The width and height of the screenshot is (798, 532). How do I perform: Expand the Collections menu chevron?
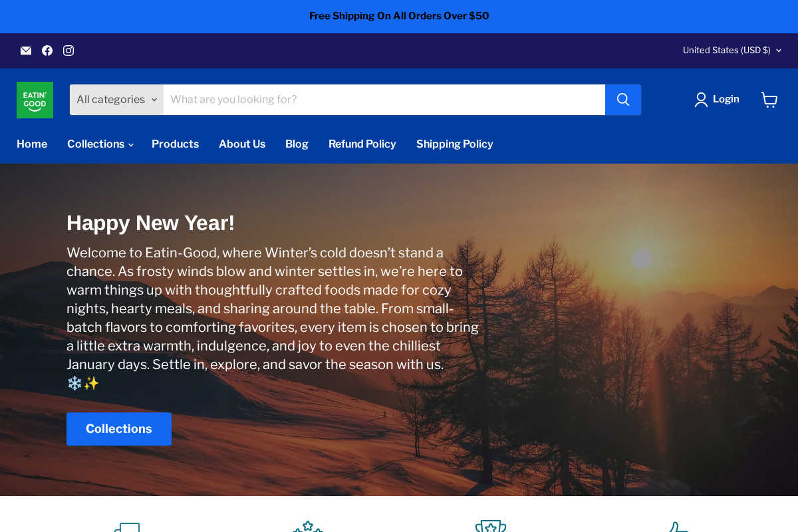(131, 145)
